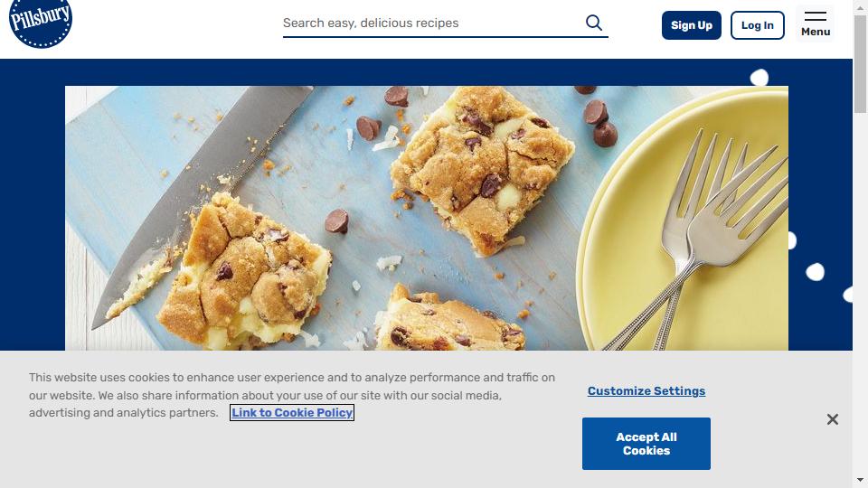Accept All Cookies in the banner

click(646, 444)
